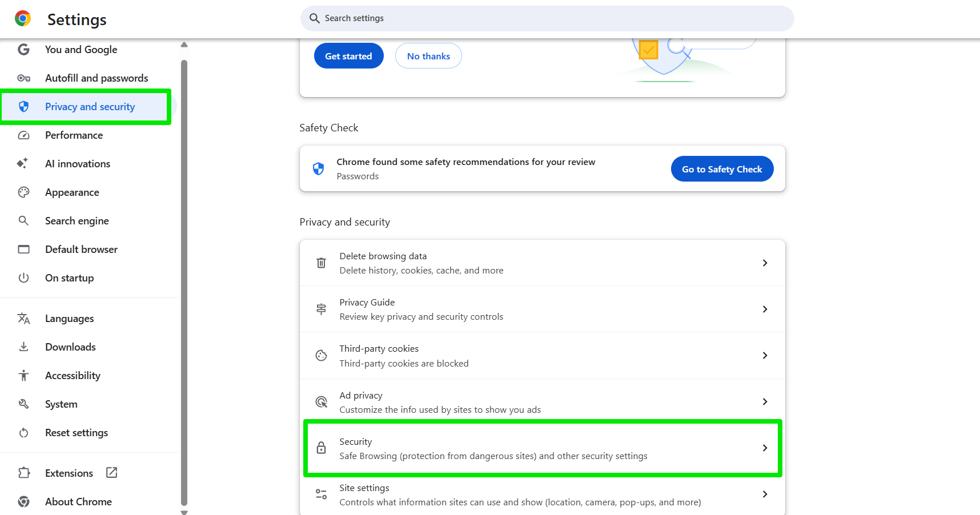This screenshot has width=980, height=515.
Task: Click the Languages translate icon
Action: pyautogui.click(x=23, y=319)
